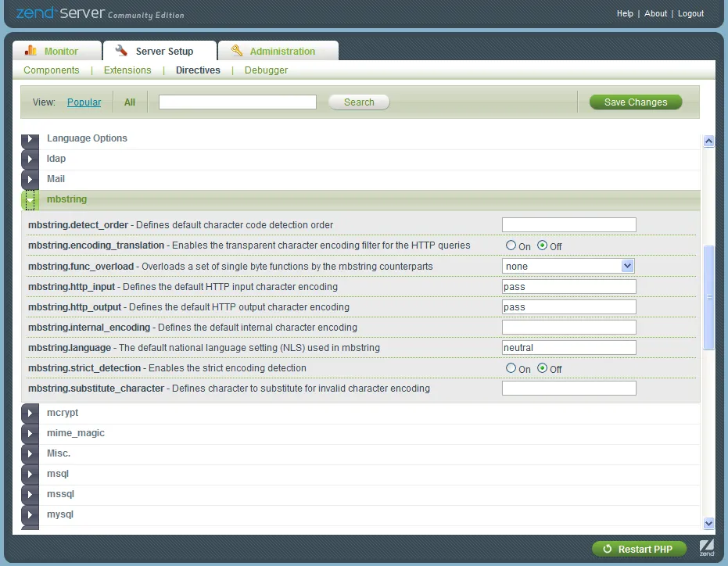Click the Zend Server logo in header
The image size is (728, 566).
tap(100, 13)
